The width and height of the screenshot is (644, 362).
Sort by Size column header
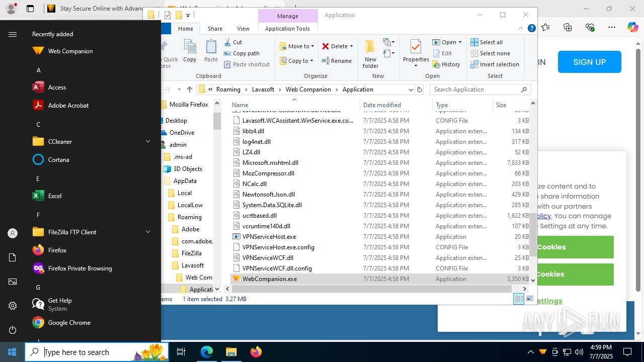511,105
